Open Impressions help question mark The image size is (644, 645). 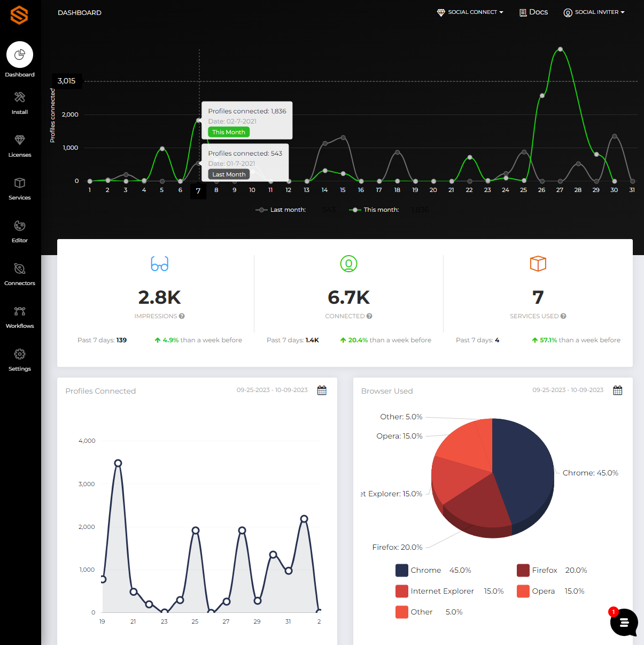182,316
